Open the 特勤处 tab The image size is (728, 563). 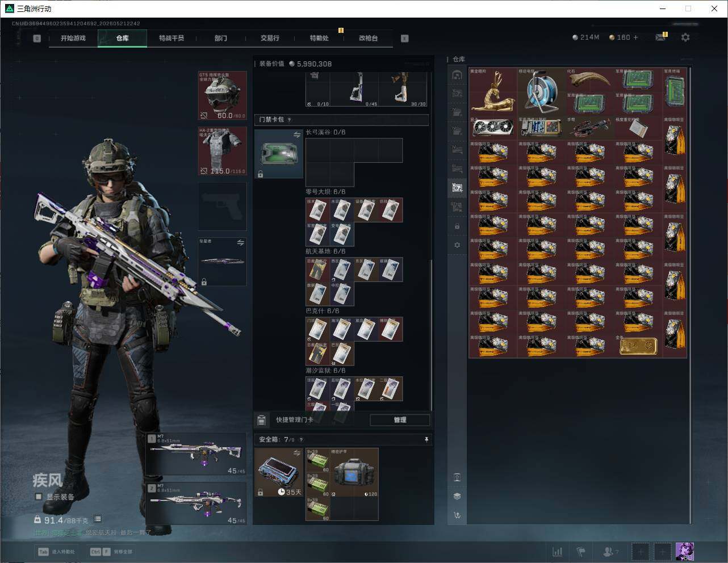pyautogui.click(x=319, y=38)
